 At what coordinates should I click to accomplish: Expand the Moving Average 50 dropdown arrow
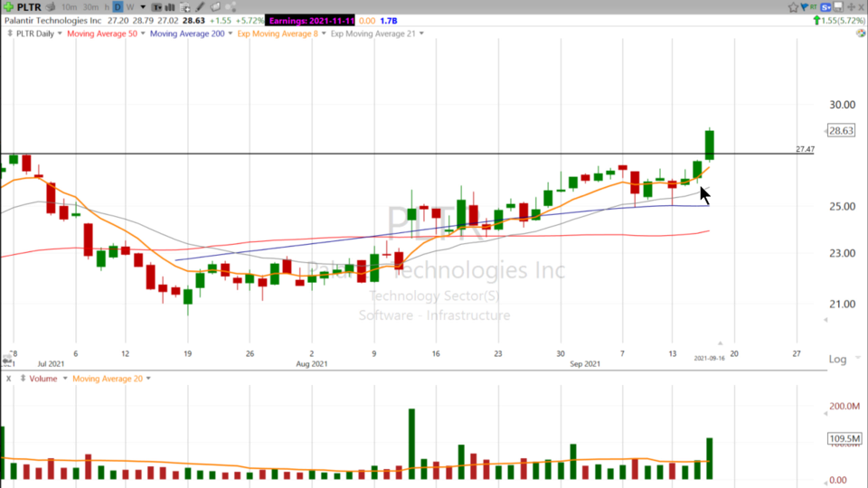[x=143, y=33]
